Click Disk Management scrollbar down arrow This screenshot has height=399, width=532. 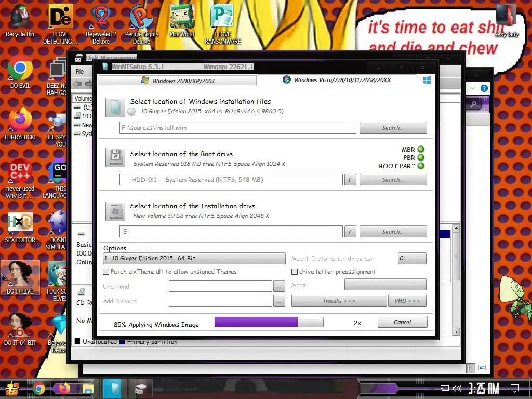456,331
